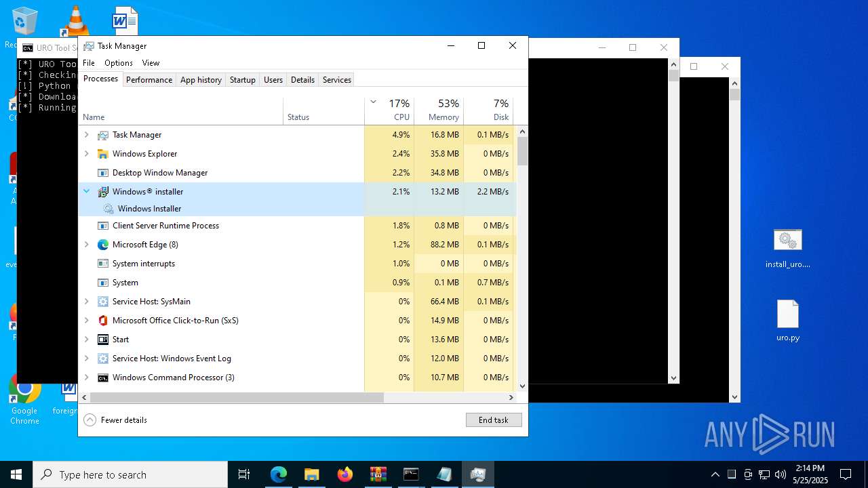Open the File menu
The width and height of the screenshot is (868, 488).
(89, 63)
